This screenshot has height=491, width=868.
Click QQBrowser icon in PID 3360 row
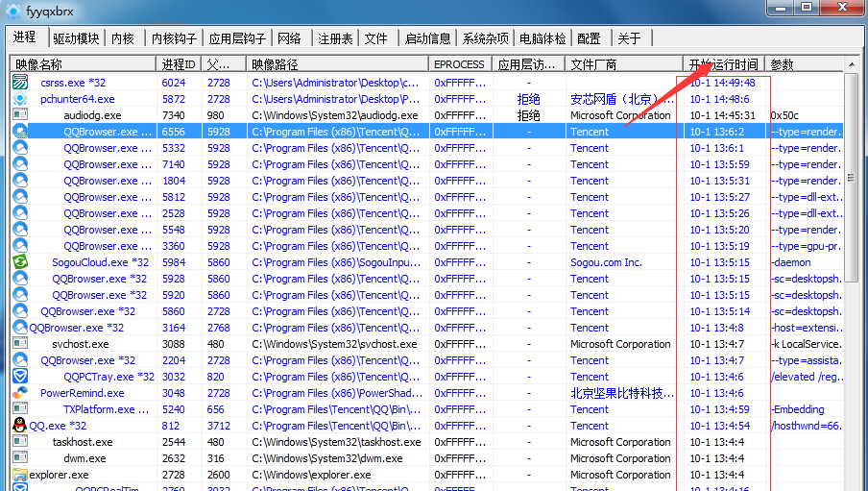(x=20, y=246)
